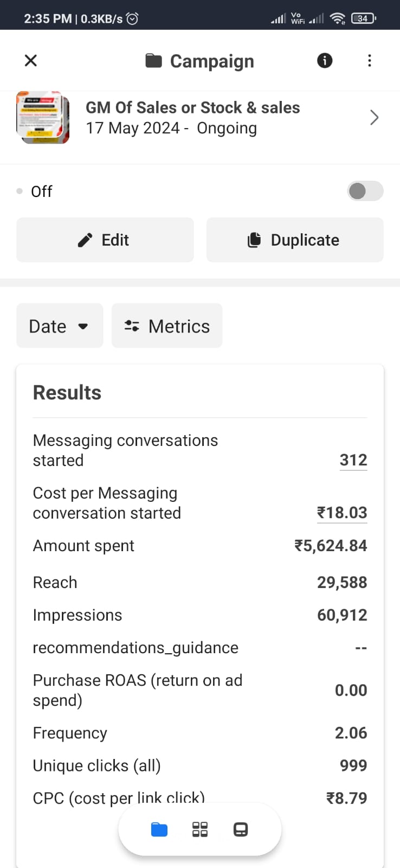Tap the Wi-Fi status bar icon
Viewport: 400px width, 868px height.
point(338,18)
